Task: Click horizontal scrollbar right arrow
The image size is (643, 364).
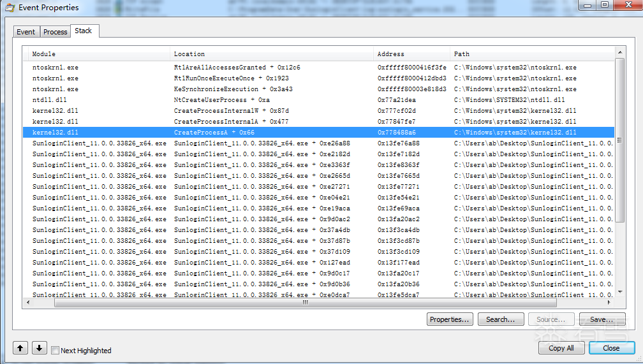Action: click(x=609, y=303)
